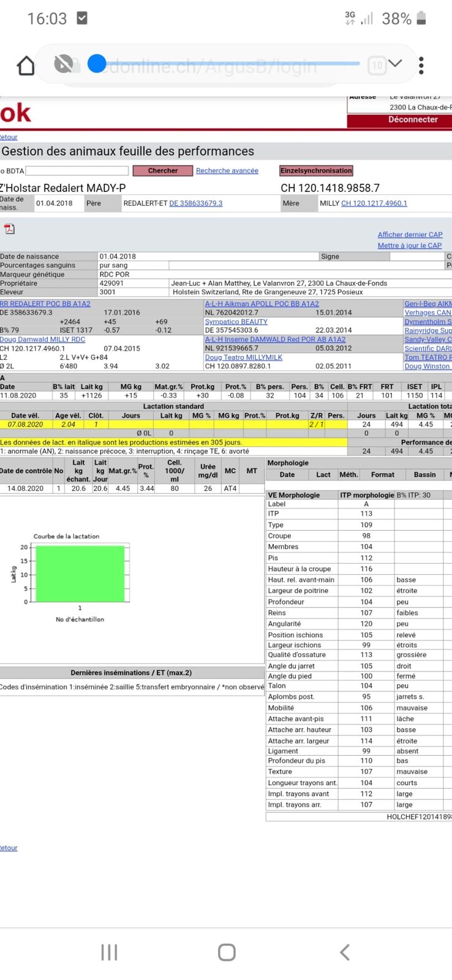Focus the BDTA number input field
This screenshot has height=980, width=452.
pos(77,171)
